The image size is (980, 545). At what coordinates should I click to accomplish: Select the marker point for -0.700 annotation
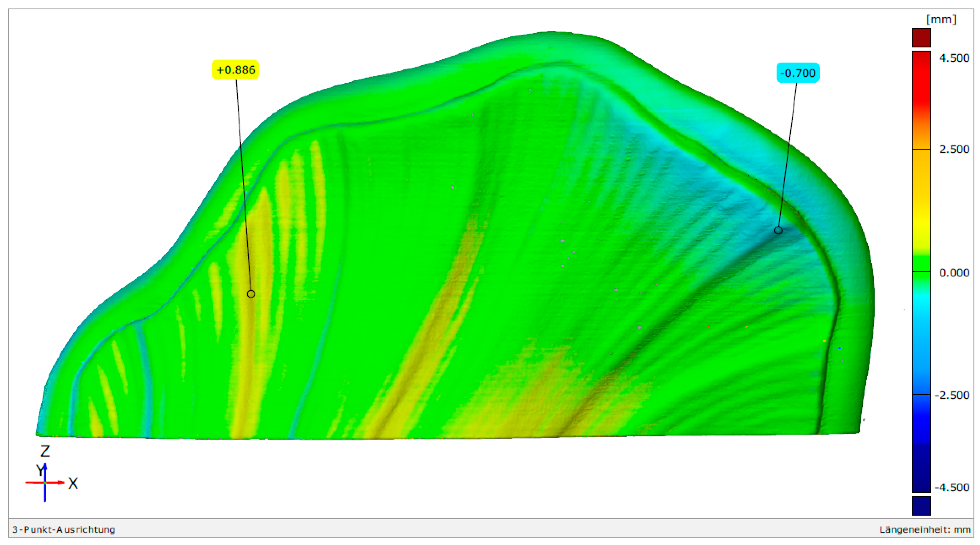coord(778,230)
